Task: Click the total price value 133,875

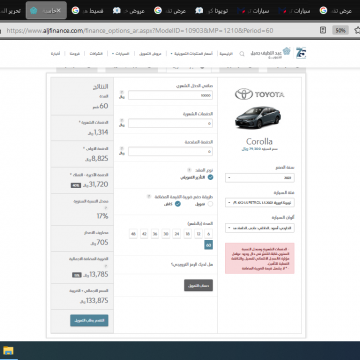Action: click(x=97, y=301)
